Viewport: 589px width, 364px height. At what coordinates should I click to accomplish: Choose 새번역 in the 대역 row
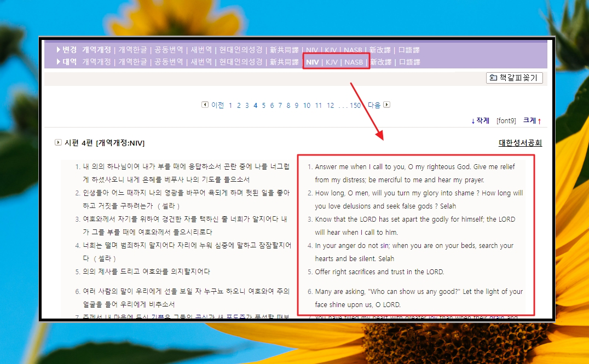(x=201, y=62)
